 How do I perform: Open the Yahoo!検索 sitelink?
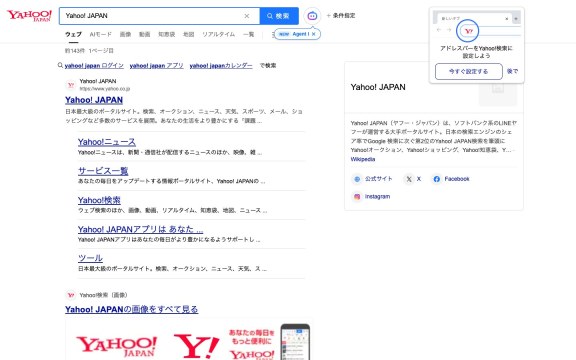99,200
